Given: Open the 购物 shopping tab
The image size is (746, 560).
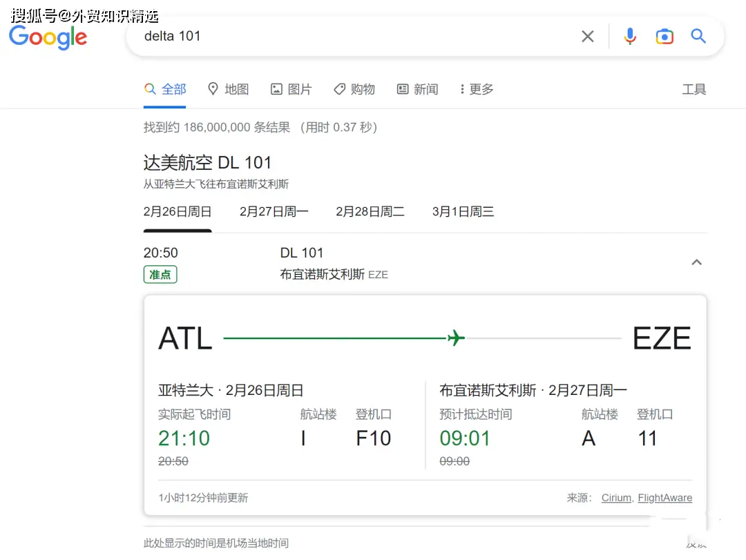Looking at the screenshot, I should pos(354,89).
